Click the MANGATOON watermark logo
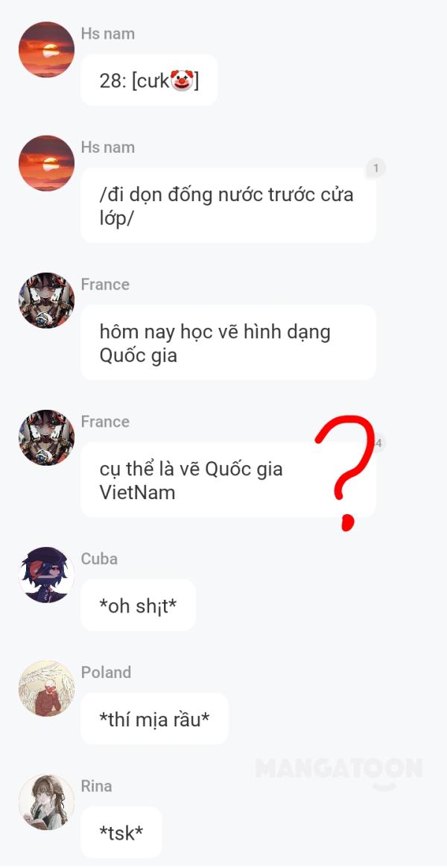The width and height of the screenshot is (447, 868). coord(339,771)
